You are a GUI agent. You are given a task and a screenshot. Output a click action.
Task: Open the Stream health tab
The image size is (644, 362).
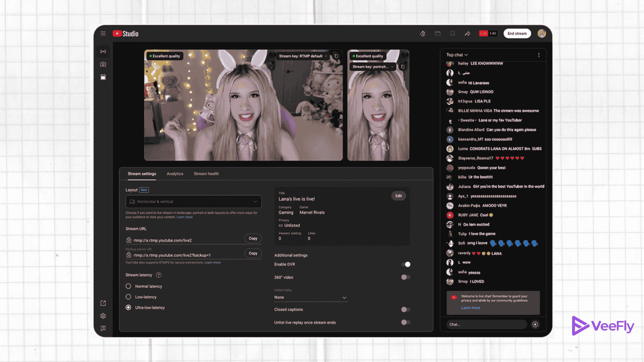pyautogui.click(x=206, y=174)
